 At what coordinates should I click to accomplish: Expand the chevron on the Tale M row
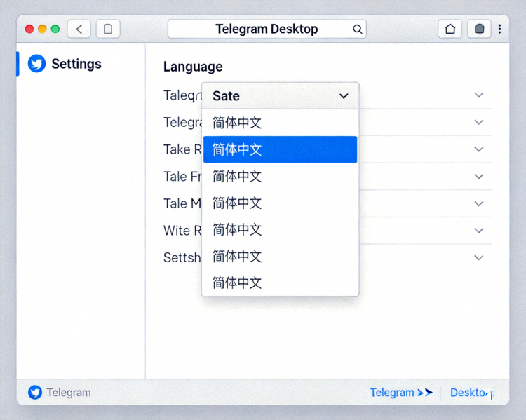(x=479, y=203)
